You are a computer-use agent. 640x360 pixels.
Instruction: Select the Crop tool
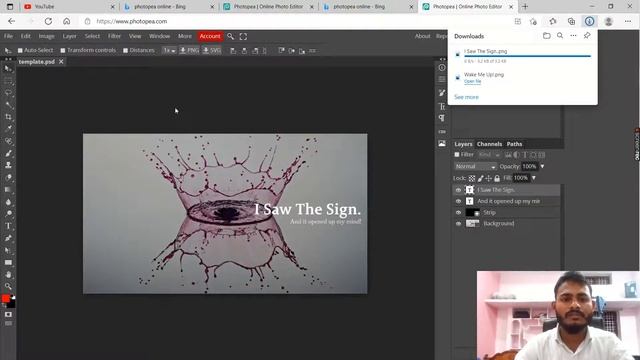pyautogui.click(x=8, y=117)
